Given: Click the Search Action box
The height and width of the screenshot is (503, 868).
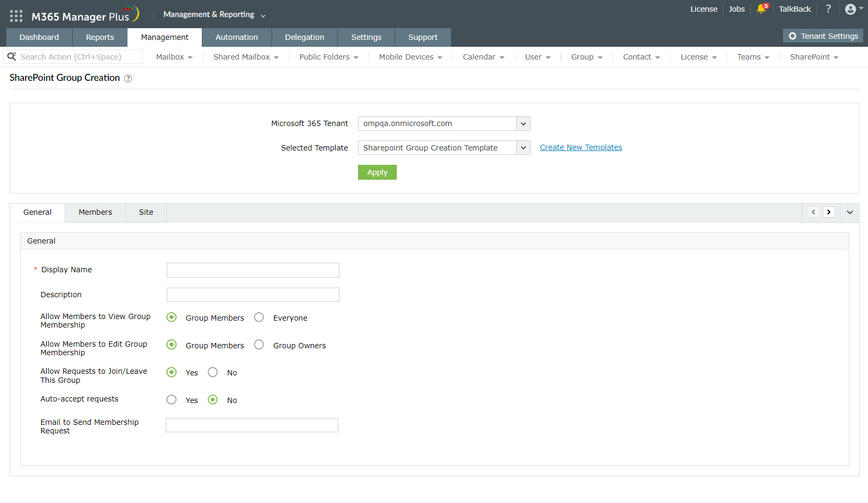Looking at the screenshot, I should pyautogui.click(x=73, y=56).
